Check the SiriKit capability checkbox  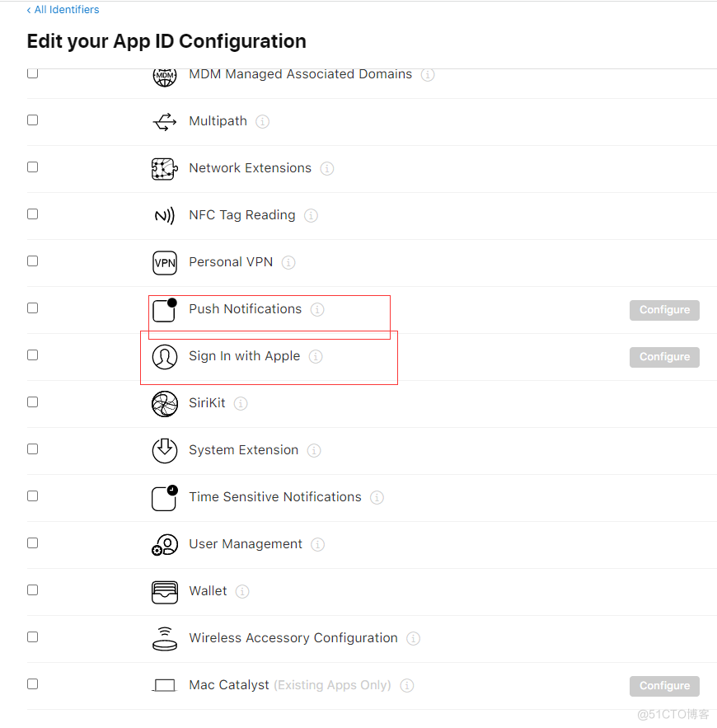(x=32, y=402)
